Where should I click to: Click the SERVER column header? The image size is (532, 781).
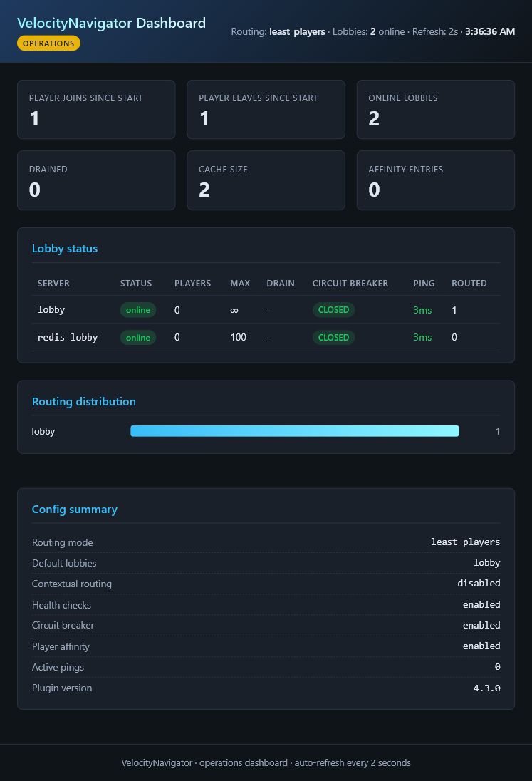[53, 284]
